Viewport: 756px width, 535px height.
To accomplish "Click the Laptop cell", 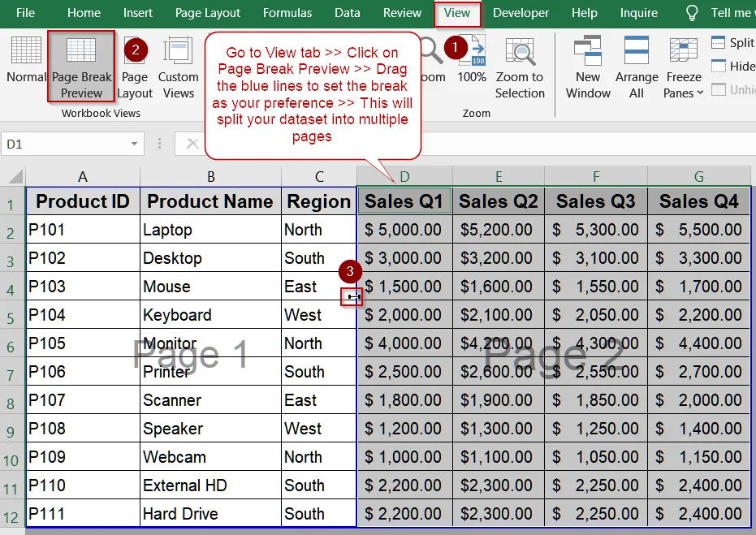I will pos(210,230).
